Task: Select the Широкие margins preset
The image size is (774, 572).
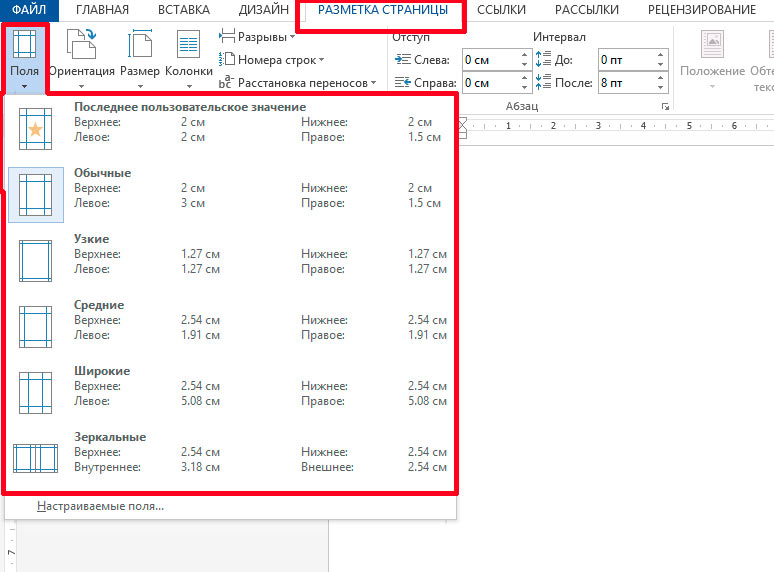Action: pos(232,392)
